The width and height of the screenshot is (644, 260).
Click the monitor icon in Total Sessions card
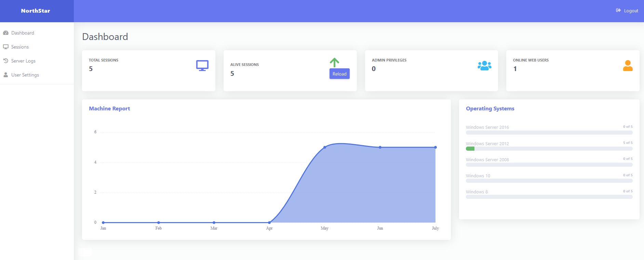point(202,66)
